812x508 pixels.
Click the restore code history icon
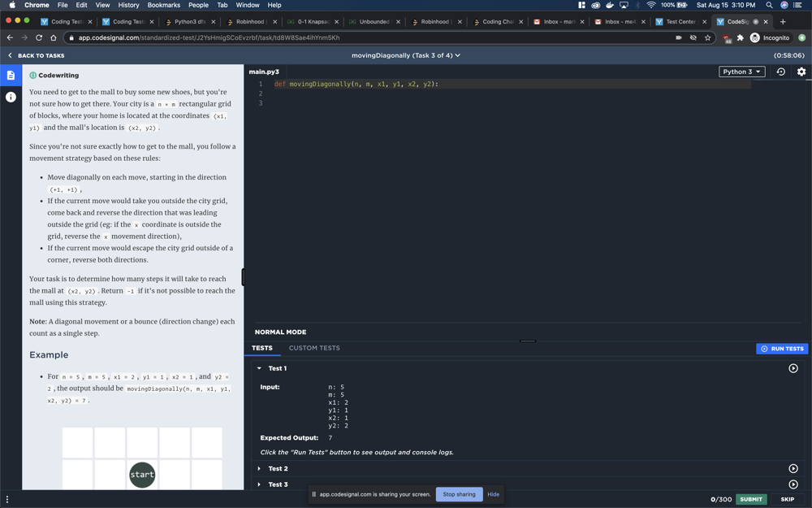click(x=781, y=72)
